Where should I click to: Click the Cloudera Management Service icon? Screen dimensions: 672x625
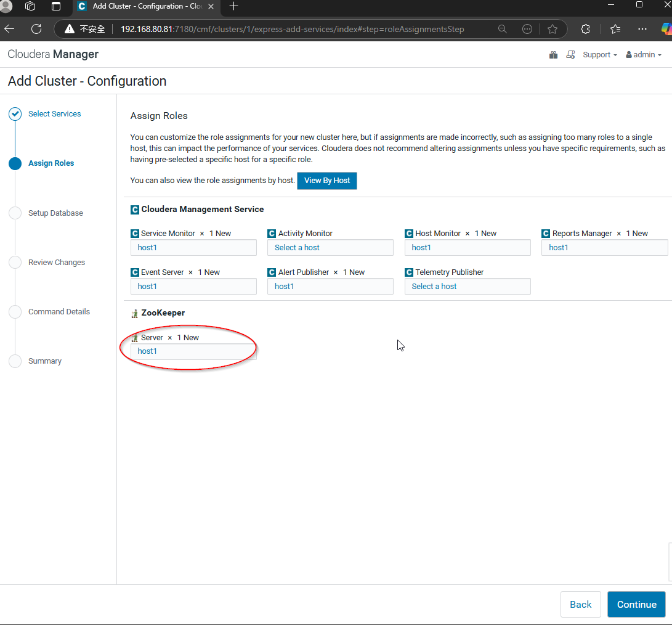click(x=134, y=210)
